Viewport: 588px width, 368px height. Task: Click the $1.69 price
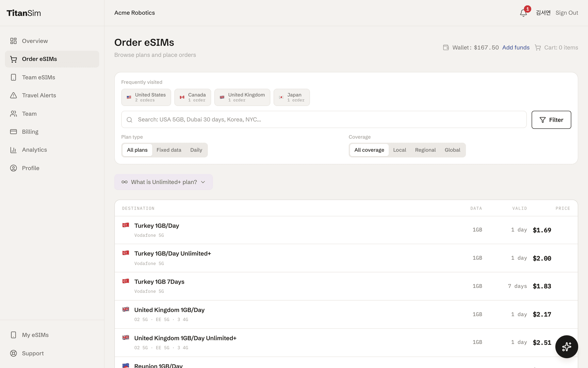(x=542, y=230)
